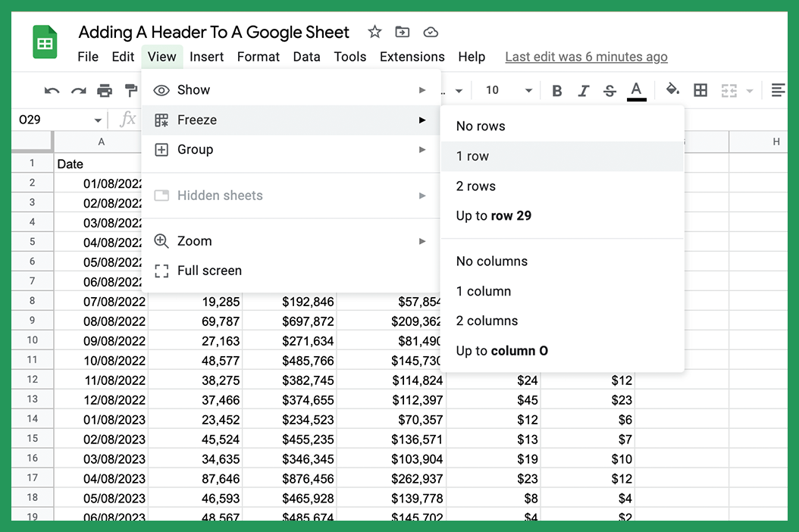Open the Insert menu
Image resolution: width=799 pixels, height=532 pixels.
click(x=206, y=56)
